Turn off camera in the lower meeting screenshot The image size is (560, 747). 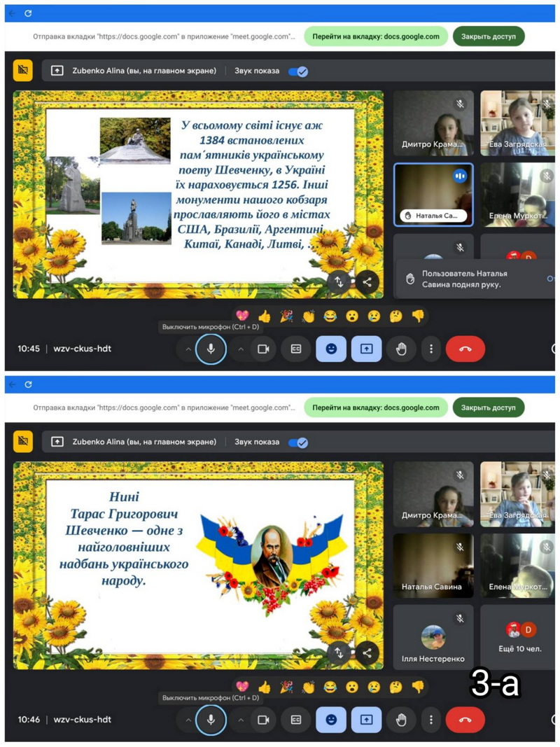pyautogui.click(x=263, y=719)
